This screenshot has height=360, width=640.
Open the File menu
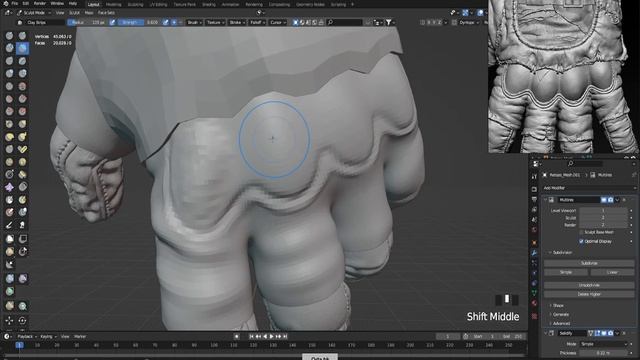click(15, 4)
